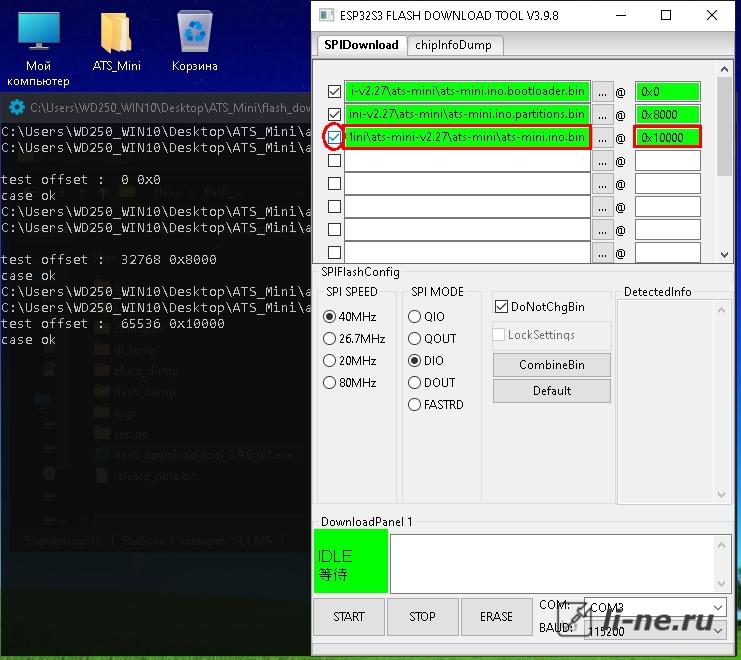Enable the fourth empty file row checkbox
Image resolution: width=741 pixels, height=660 pixels.
pos(334,161)
